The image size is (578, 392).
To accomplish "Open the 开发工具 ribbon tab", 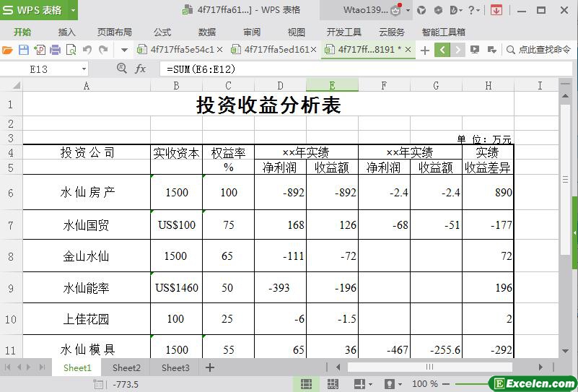I will tap(344, 32).
